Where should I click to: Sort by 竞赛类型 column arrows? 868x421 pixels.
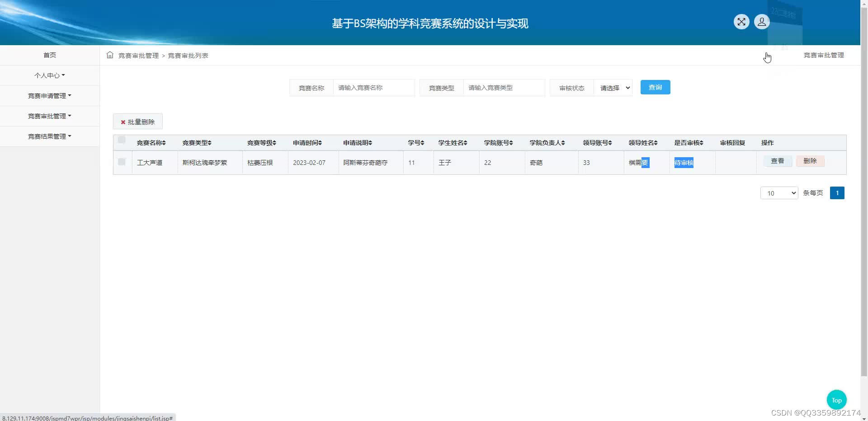click(209, 143)
